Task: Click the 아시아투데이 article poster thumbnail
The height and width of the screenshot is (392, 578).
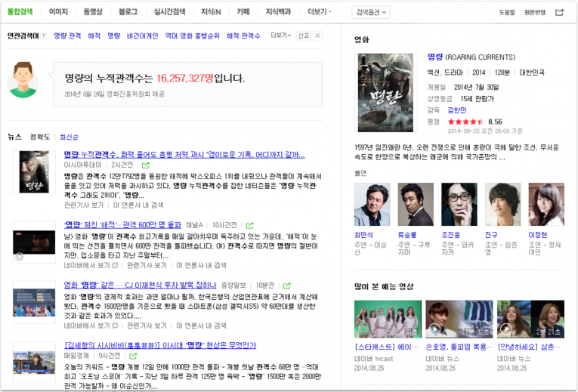Action: pos(34,171)
